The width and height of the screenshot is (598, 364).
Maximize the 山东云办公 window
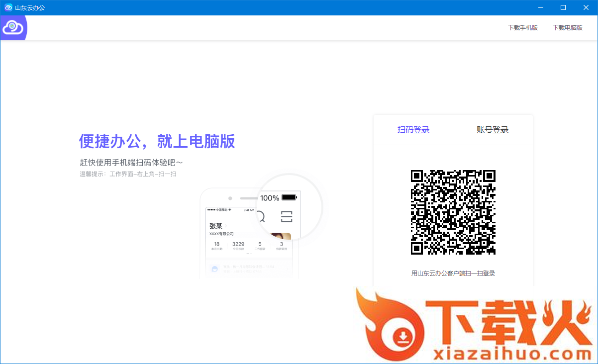click(563, 7)
